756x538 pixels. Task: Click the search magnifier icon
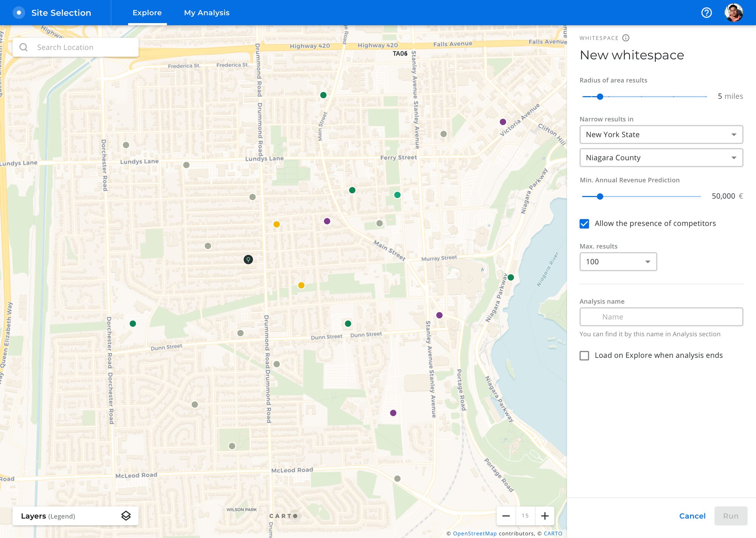[x=23, y=47]
